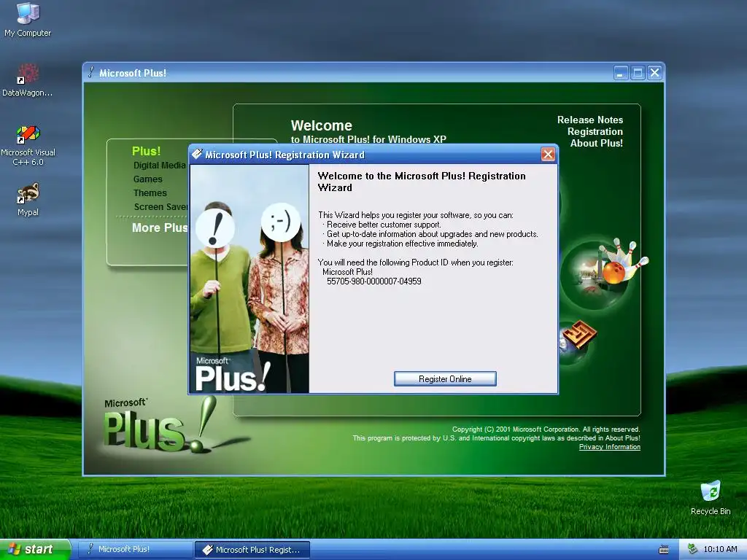
Task: Select Screen Savers in the Plus! menu
Action: click(x=161, y=206)
